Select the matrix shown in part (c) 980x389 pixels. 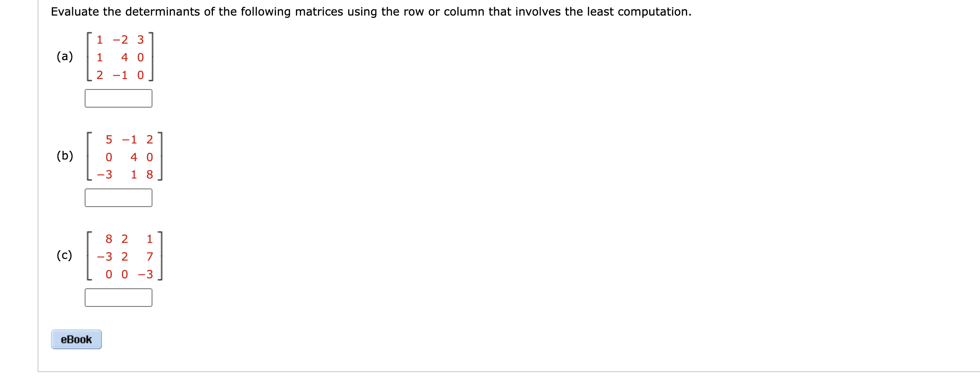point(125,255)
